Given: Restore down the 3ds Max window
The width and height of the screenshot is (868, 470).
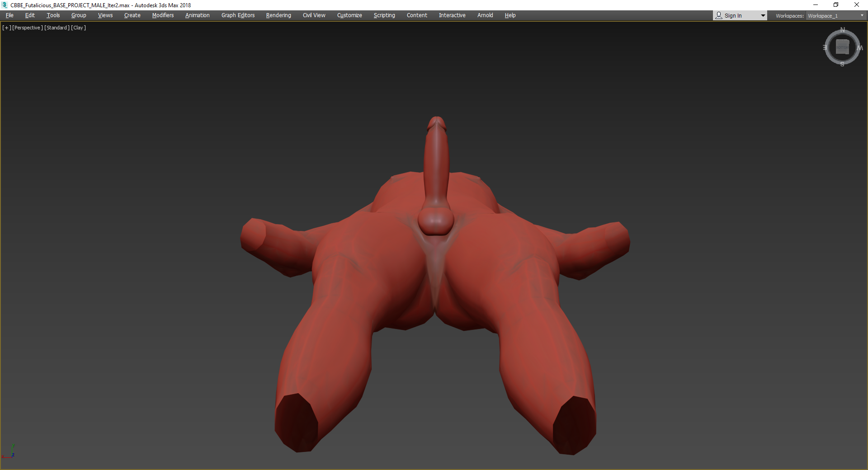Looking at the screenshot, I should pyautogui.click(x=836, y=5).
